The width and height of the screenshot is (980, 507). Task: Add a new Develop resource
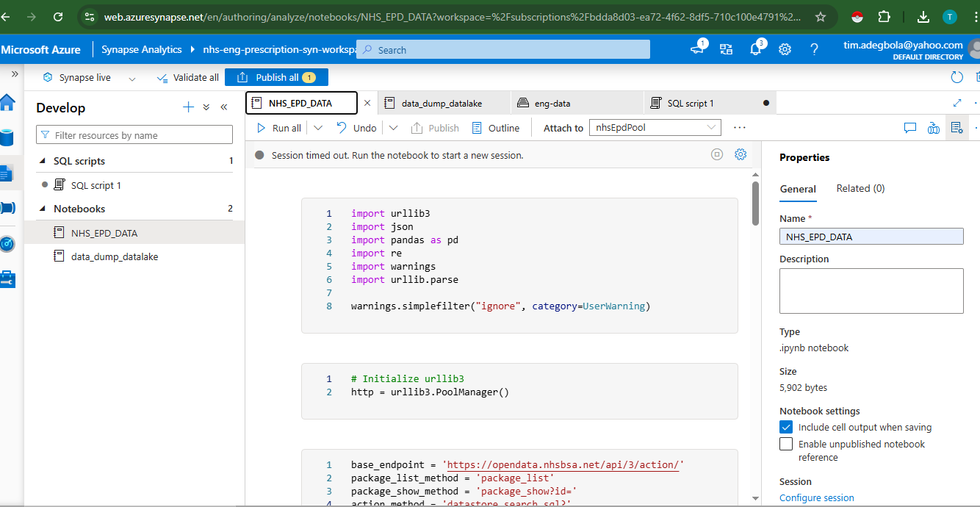point(188,107)
